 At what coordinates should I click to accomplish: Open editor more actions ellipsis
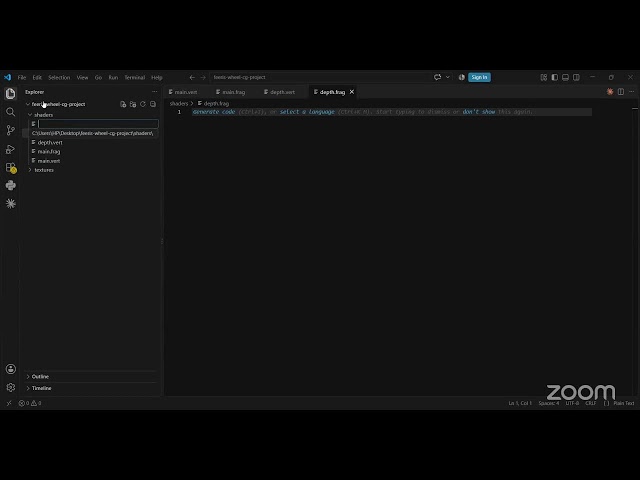tap(631, 92)
